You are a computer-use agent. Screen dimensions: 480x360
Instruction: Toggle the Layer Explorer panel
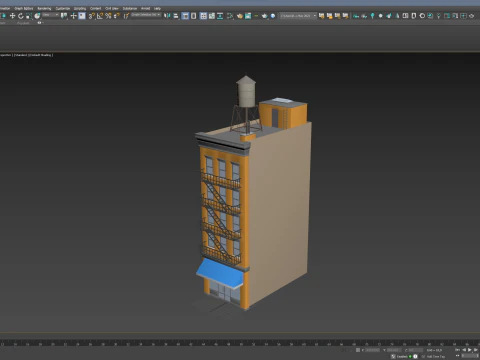[x=194, y=16]
